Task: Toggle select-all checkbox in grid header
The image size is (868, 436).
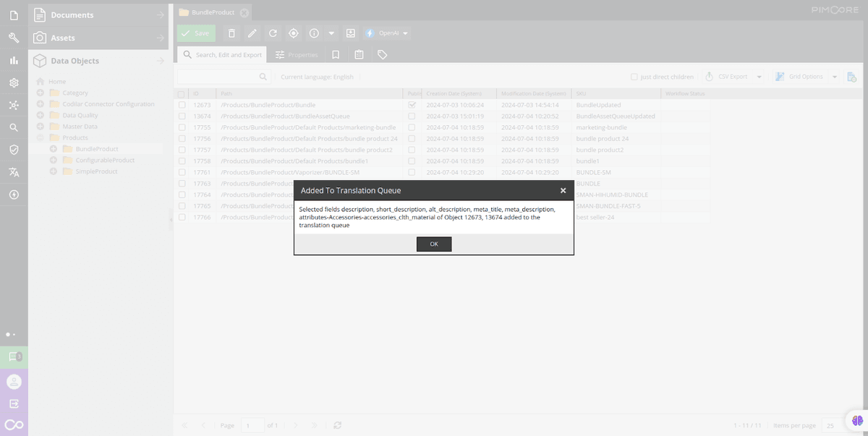Action: click(x=182, y=93)
